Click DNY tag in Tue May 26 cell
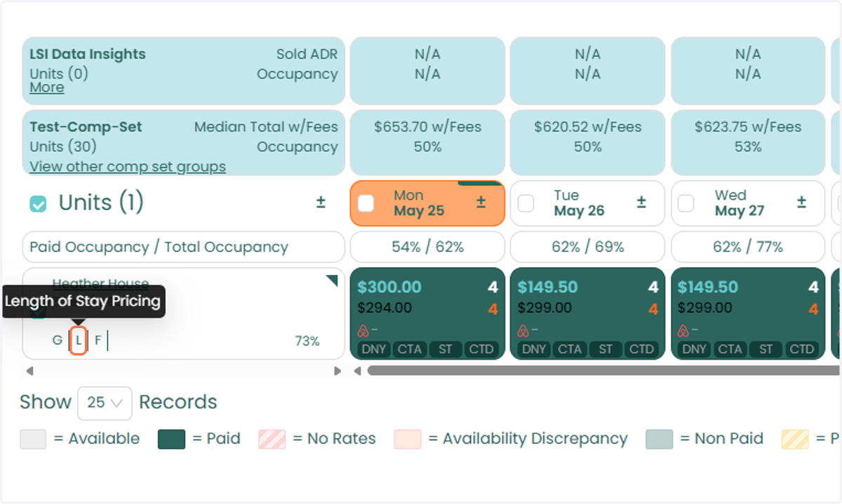This screenshot has width=842, height=504. [x=534, y=349]
